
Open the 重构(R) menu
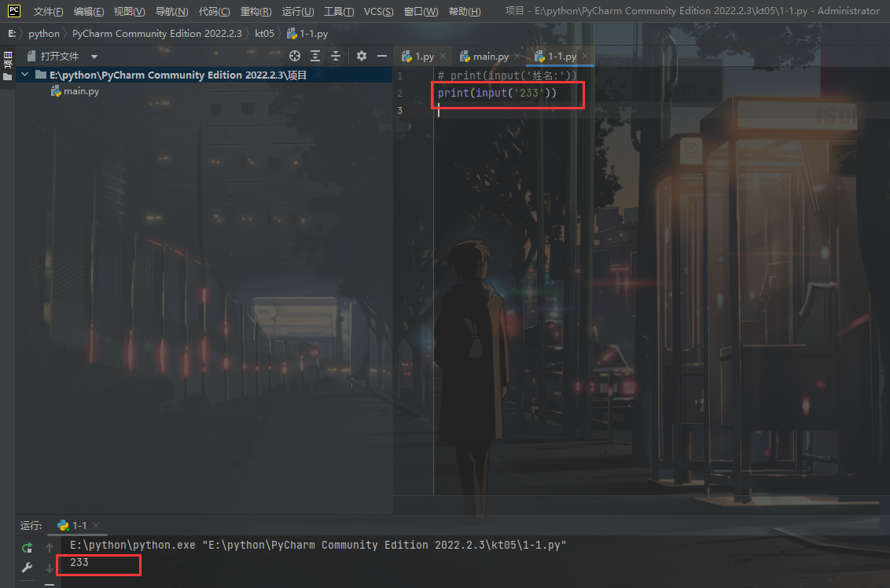(x=256, y=11)
